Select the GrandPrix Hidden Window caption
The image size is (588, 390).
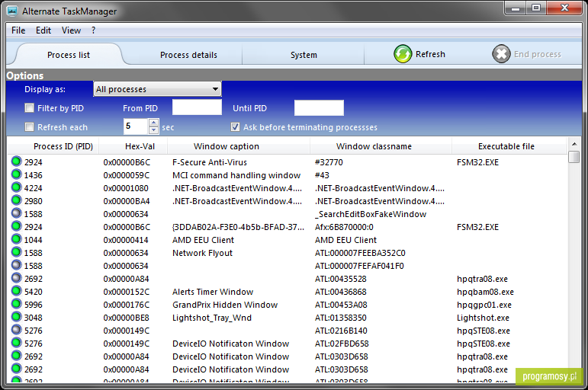click(225, 305)
